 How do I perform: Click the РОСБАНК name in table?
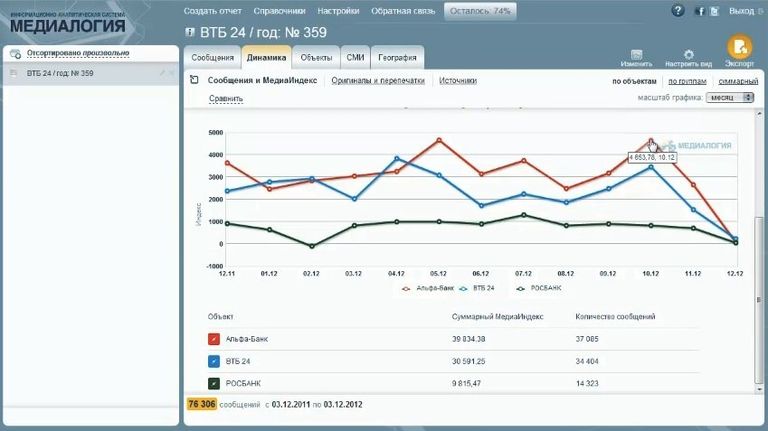(243, 383)
